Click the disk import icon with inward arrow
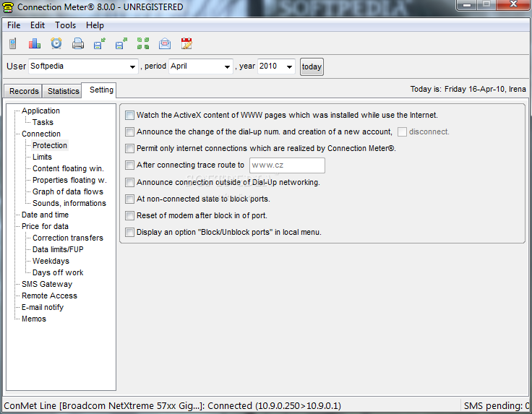This screenshot has width=532, height=414. [x=100, y=44]
